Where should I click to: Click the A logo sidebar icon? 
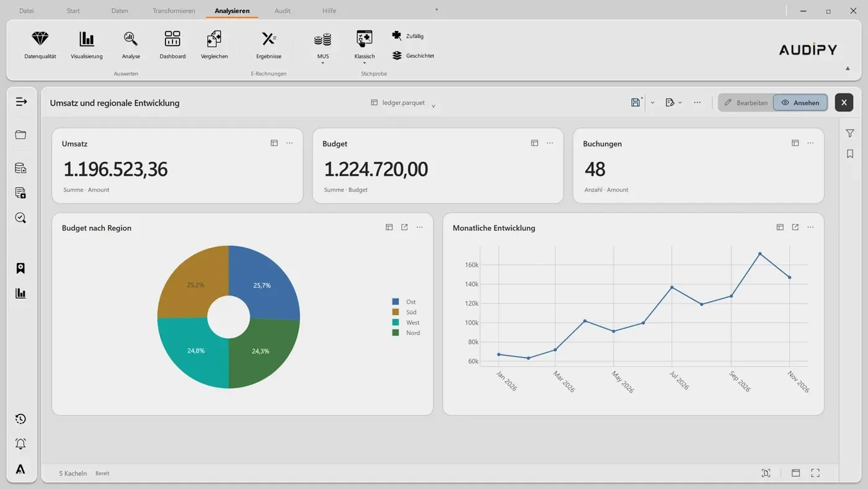(x=20, y=469)
